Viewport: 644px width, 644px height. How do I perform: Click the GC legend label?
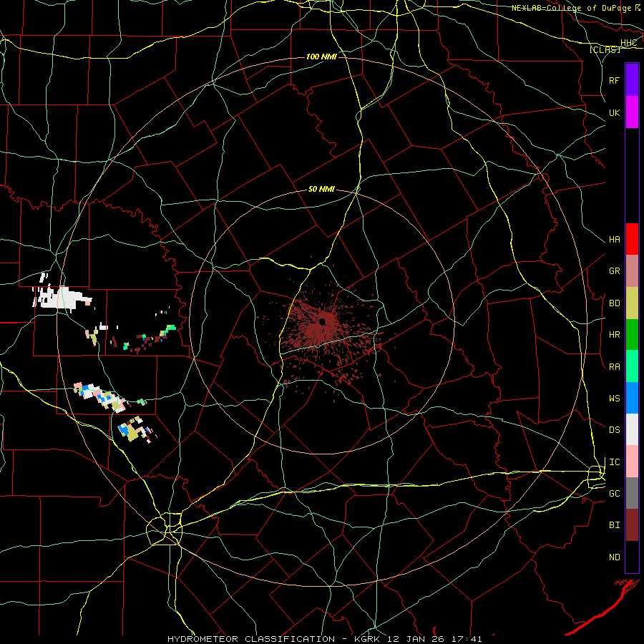(615, 494)
